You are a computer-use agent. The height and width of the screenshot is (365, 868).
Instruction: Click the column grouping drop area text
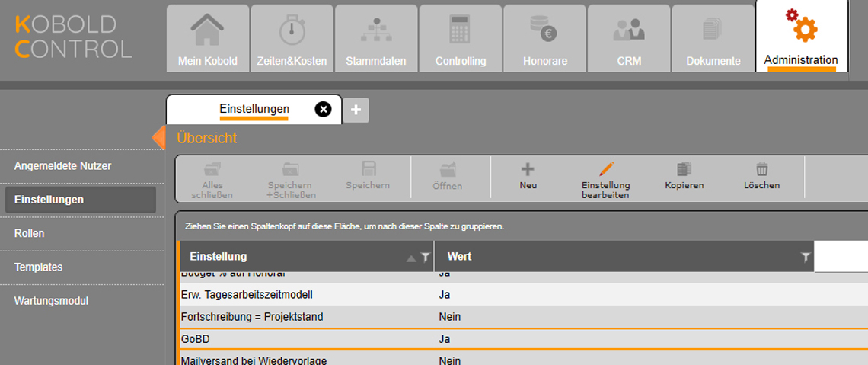[344, 226]
